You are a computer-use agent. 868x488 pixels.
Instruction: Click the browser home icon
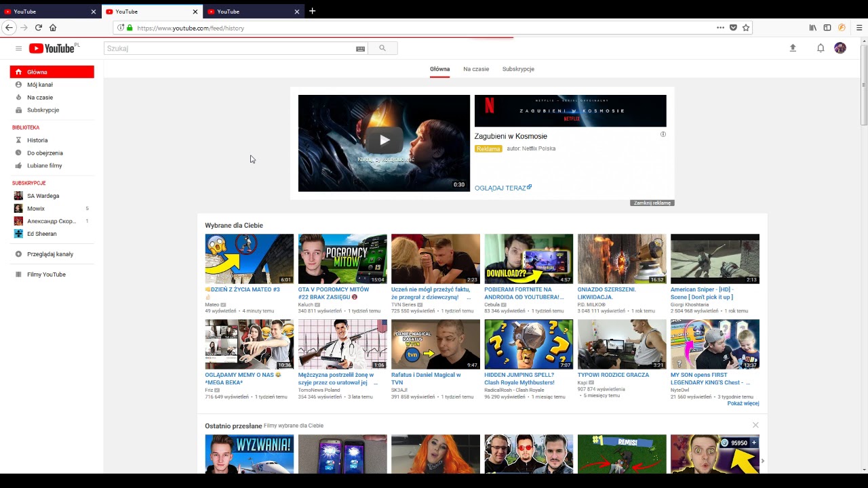coord(53,28)
